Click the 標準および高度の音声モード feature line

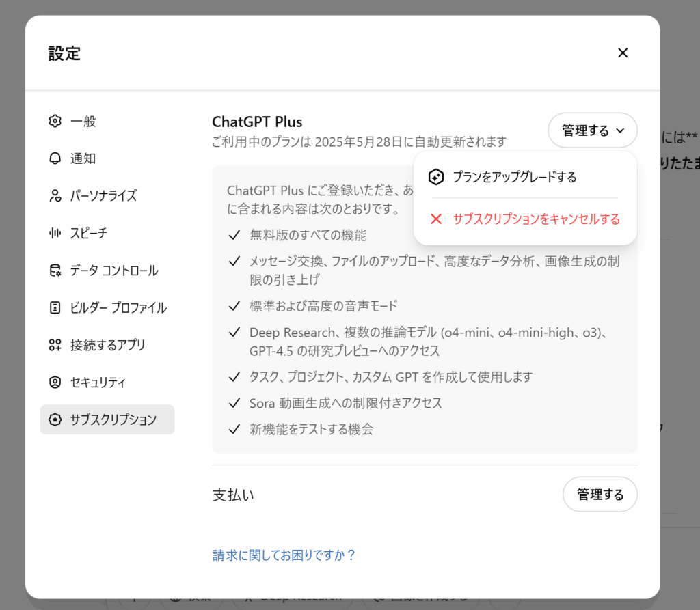pos(323,306)
